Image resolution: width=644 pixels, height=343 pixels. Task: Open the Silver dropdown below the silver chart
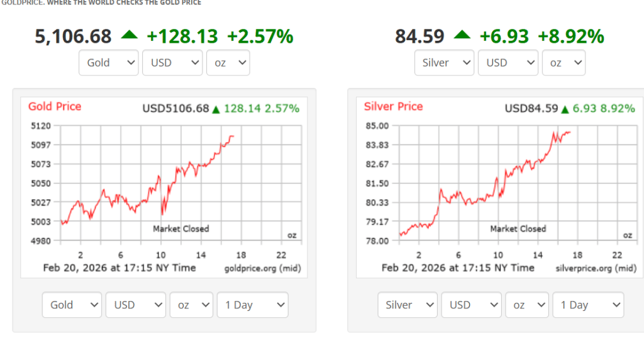coord(408,305)
